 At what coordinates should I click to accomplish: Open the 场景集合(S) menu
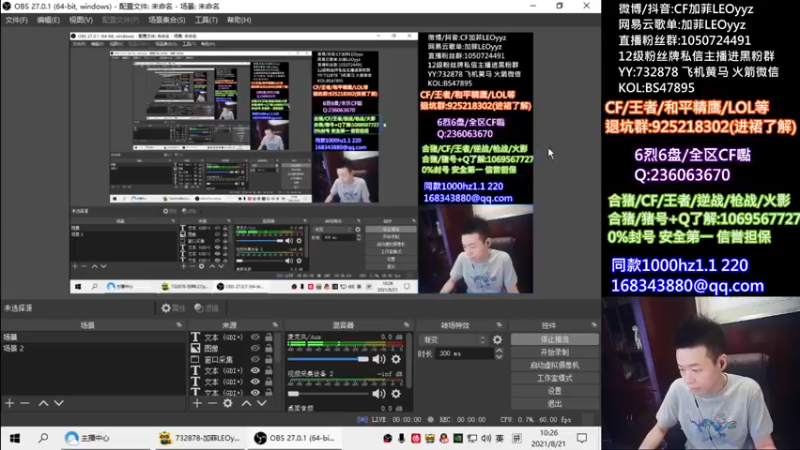(167, 20)
